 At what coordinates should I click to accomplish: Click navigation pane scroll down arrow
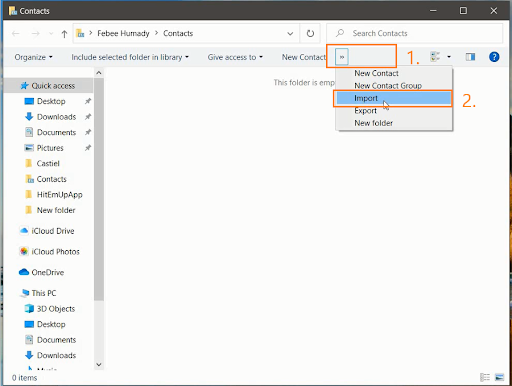(99, 364)
